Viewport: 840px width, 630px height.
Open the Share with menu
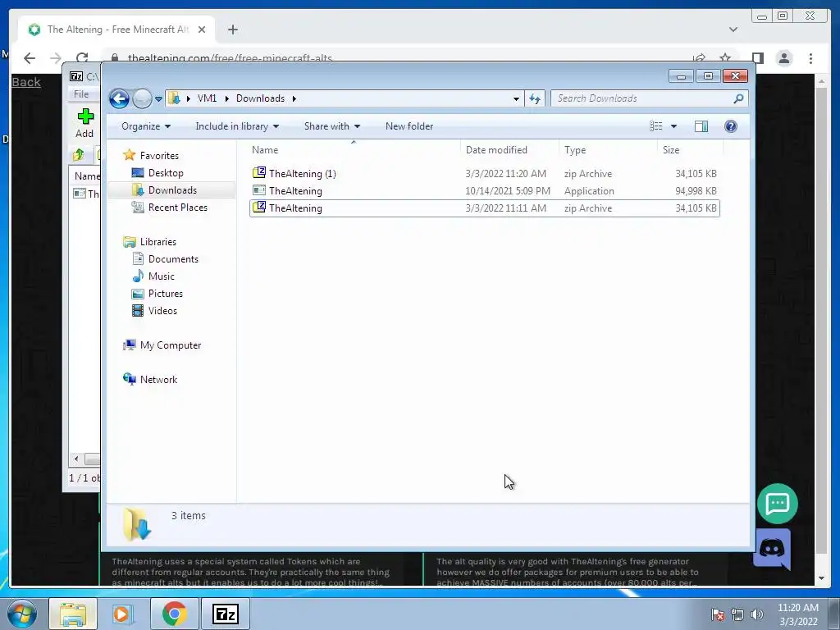332,126
